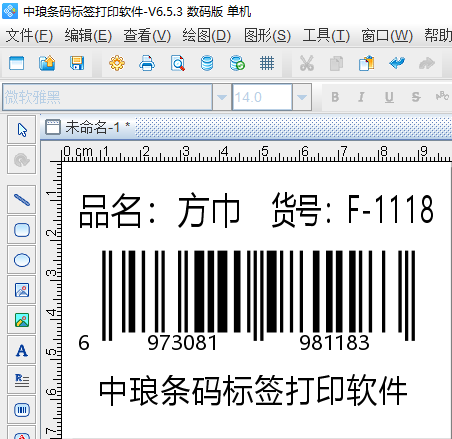Select the Barcode drawing tool
452x439 pixels.
tap(22, 410)
